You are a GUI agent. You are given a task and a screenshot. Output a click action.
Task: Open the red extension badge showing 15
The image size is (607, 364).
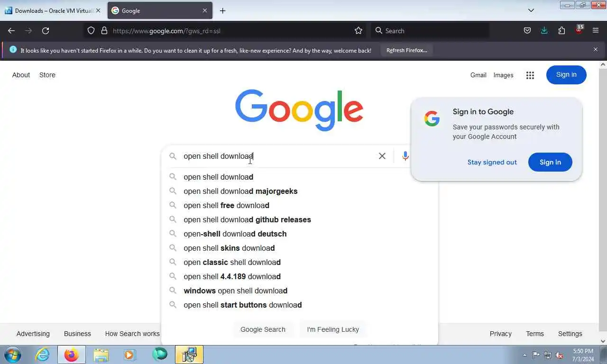coord(579,30)
